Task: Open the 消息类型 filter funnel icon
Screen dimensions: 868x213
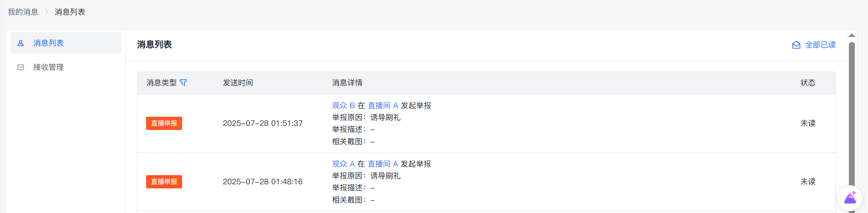Action: (183, 83)
